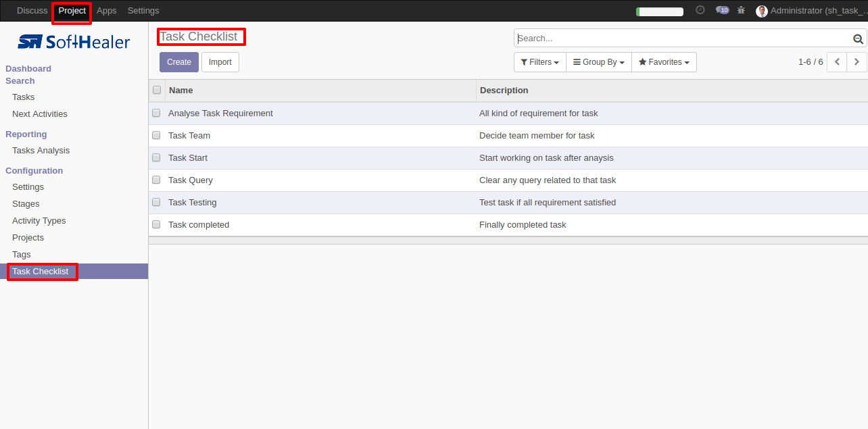Open the Task Testing record
Screen dimensions: 868x429
[193, 203]
